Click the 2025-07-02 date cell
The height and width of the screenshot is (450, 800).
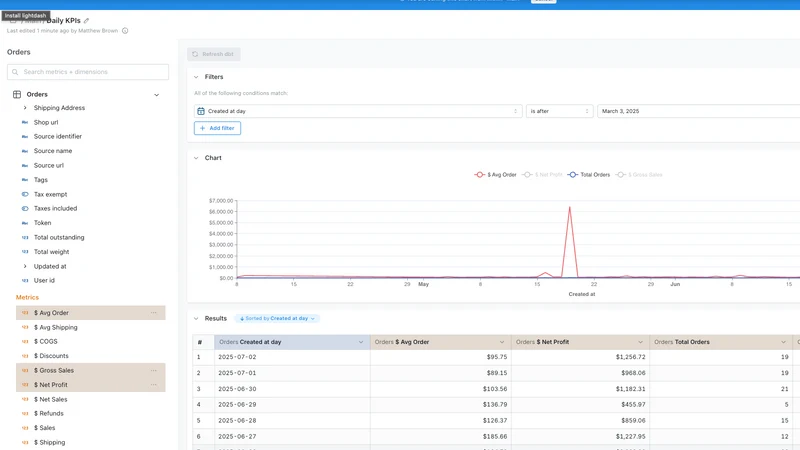point(292,357)
